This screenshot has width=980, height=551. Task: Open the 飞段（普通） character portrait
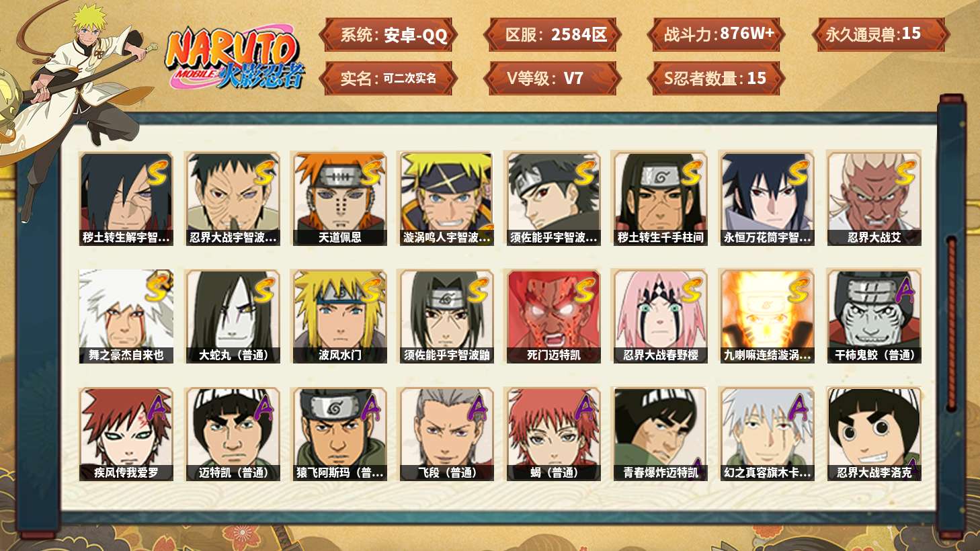446,434
